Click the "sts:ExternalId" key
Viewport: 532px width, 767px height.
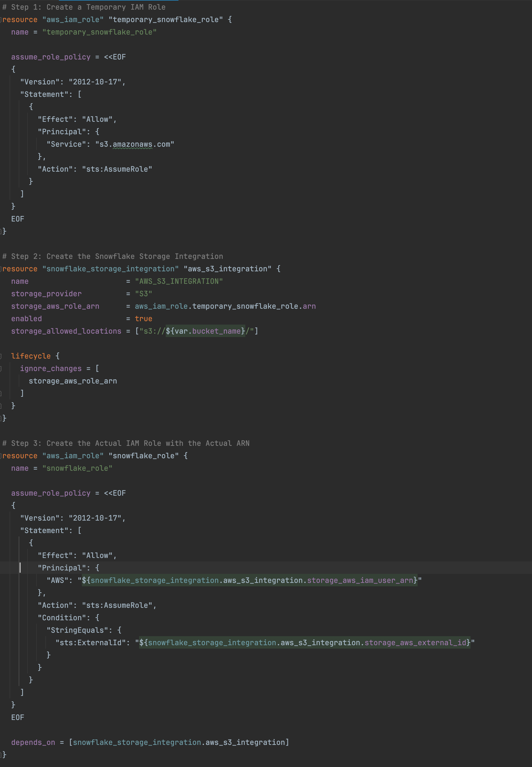[x=90, y=642]
